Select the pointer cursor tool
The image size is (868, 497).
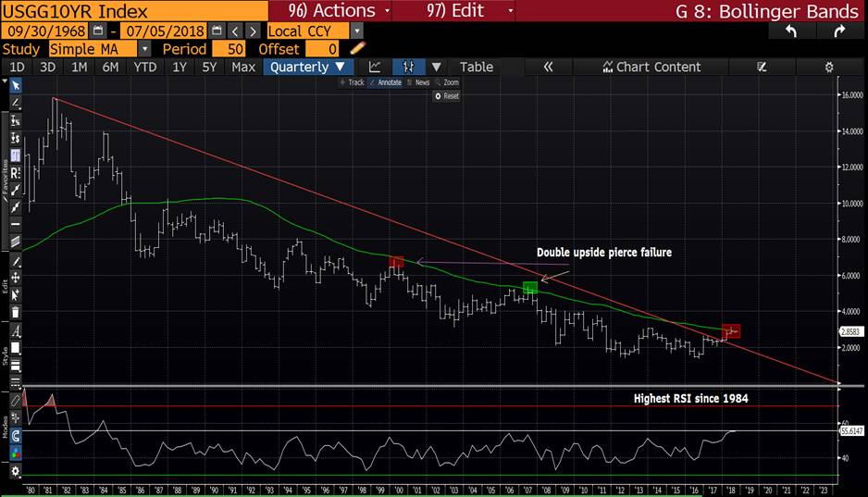(15, 85)
